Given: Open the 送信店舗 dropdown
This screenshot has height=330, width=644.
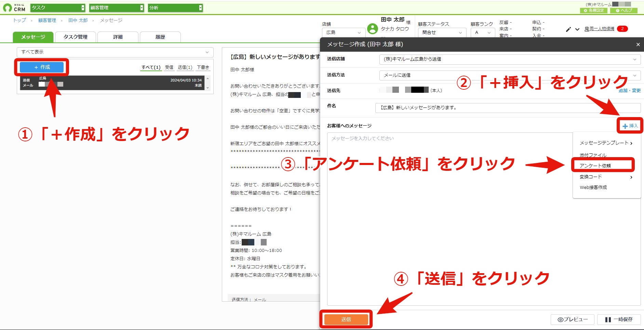Looking at the screenshot, I should [x=510, y=59].
